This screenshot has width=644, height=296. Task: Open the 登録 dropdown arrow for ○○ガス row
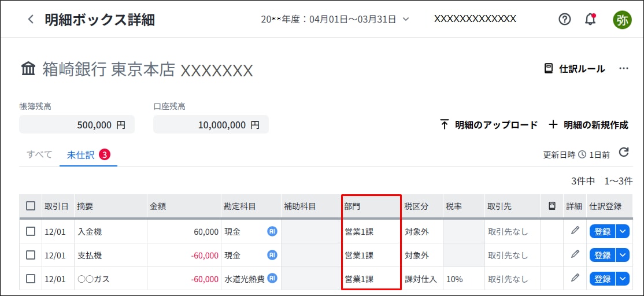pos(622,279)
